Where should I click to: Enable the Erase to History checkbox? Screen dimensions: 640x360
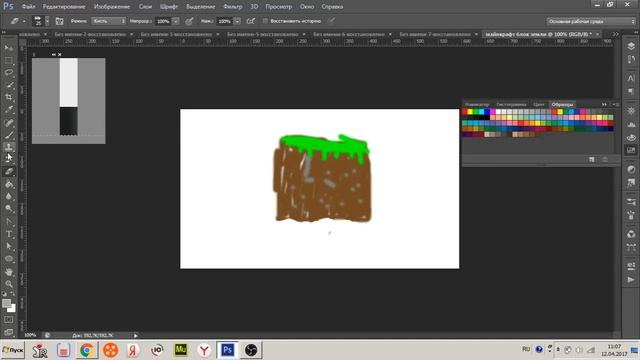265,21
